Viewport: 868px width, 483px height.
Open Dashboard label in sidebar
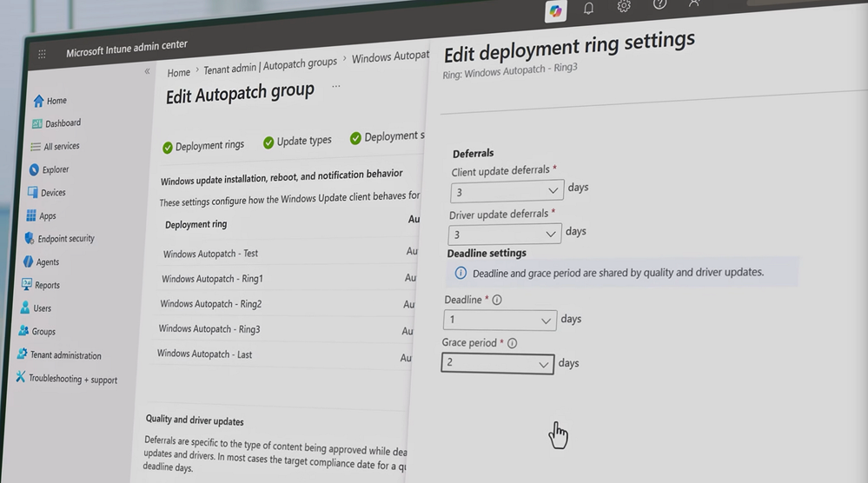pyautogui.click(x=63, y=123)
